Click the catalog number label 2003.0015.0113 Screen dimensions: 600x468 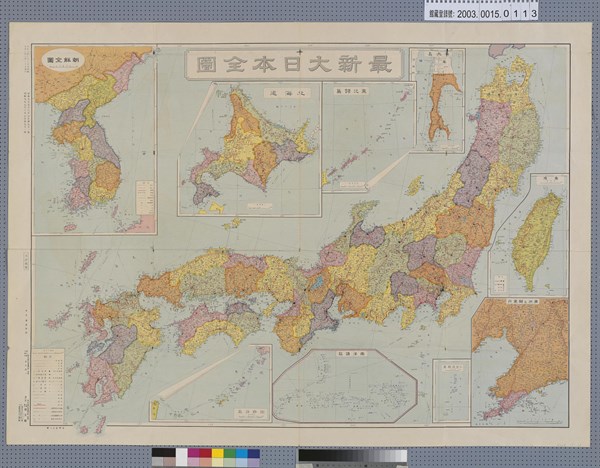coord(481,11)
